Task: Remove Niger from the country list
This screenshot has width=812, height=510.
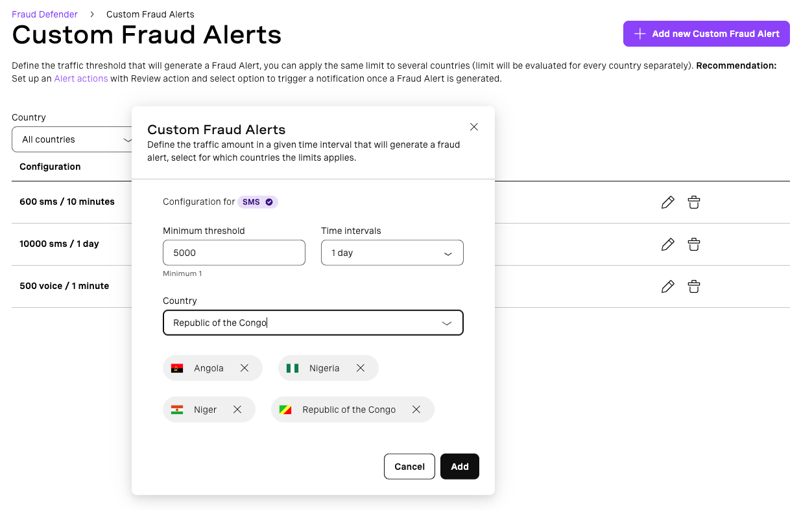Action: (237, 409)
